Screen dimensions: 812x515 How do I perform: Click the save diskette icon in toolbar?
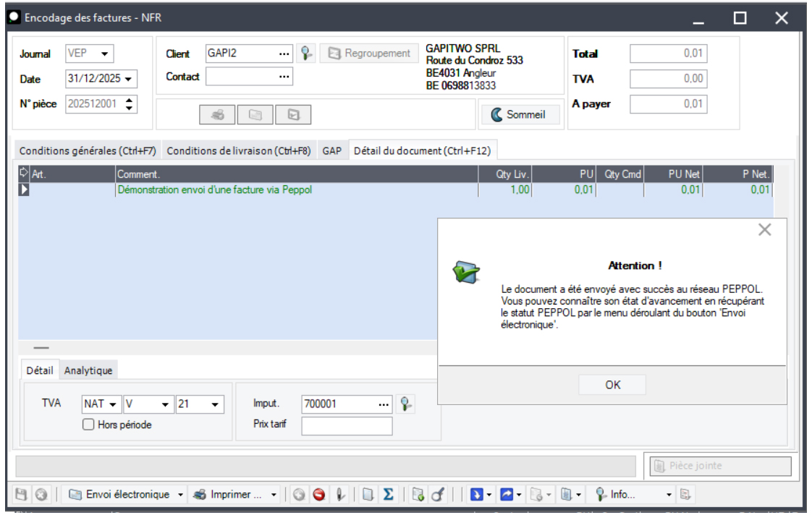click(x=22, y=495)
